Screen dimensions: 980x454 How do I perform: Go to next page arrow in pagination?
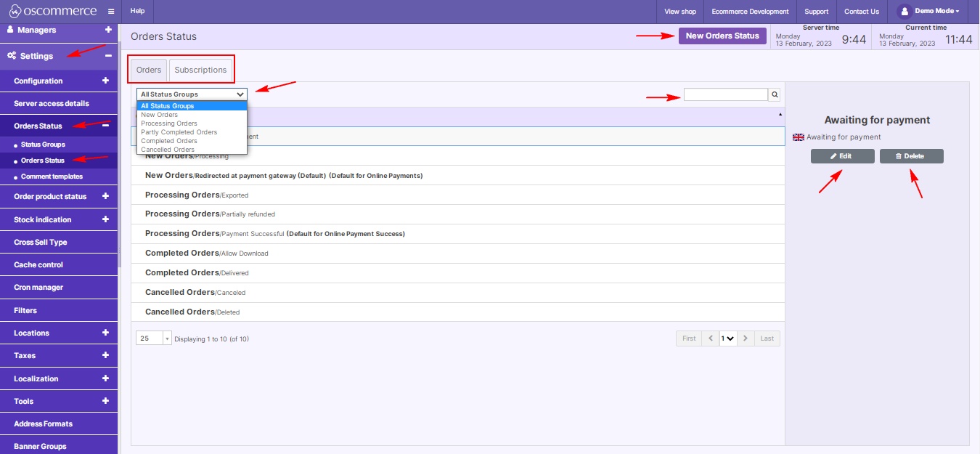point(746,339)
